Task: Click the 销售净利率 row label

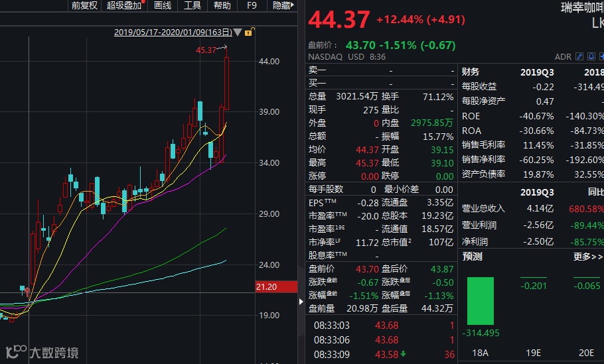Action: (x=483, y=159)
